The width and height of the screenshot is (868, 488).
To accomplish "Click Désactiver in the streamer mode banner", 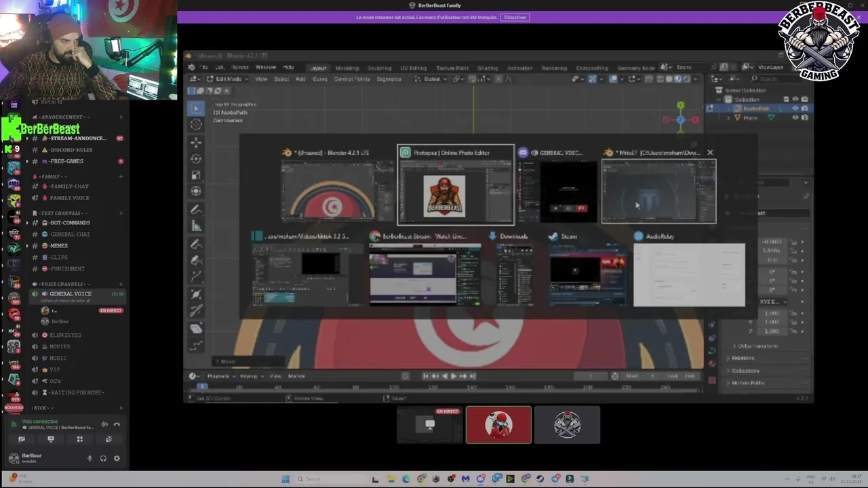I will pyautogui.click(x=515, y=18).
